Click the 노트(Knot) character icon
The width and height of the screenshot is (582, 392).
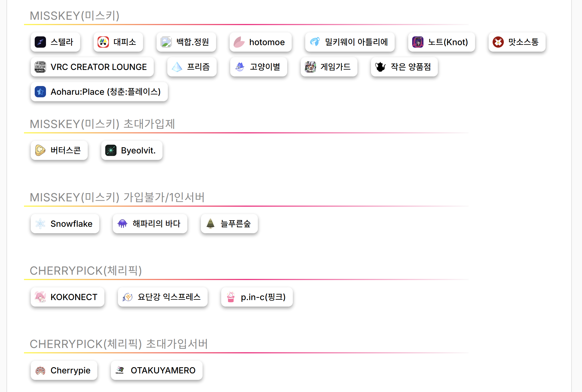418,42
